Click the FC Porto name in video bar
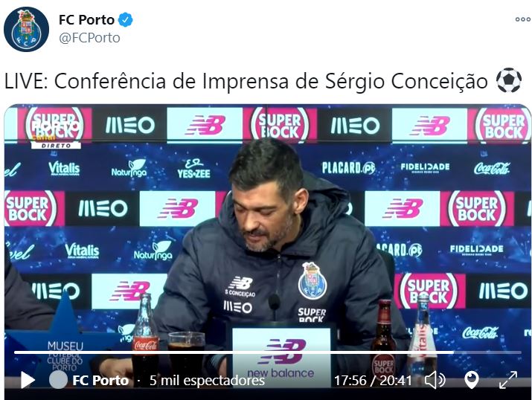The image size is (532, 400). 100,381
